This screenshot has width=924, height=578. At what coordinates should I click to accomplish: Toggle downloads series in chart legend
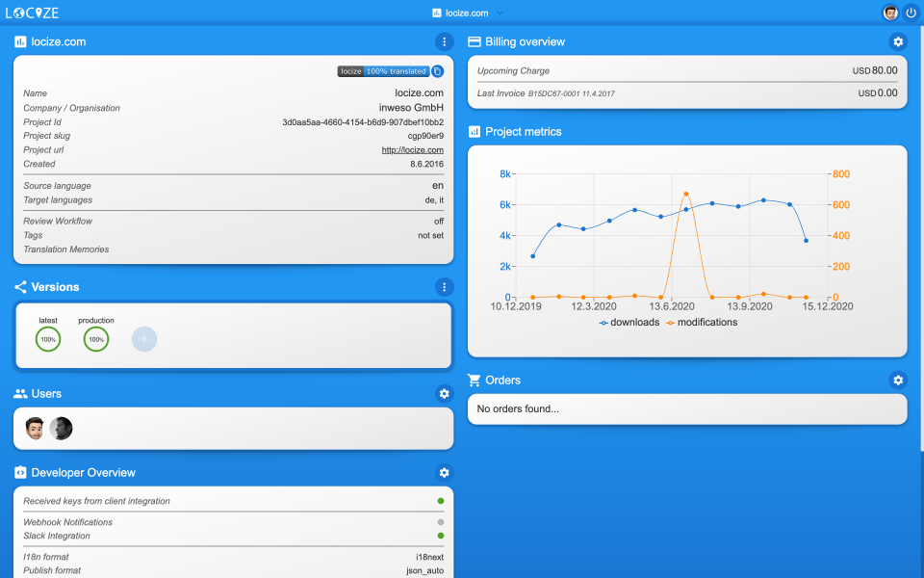(x=629, y=322)
